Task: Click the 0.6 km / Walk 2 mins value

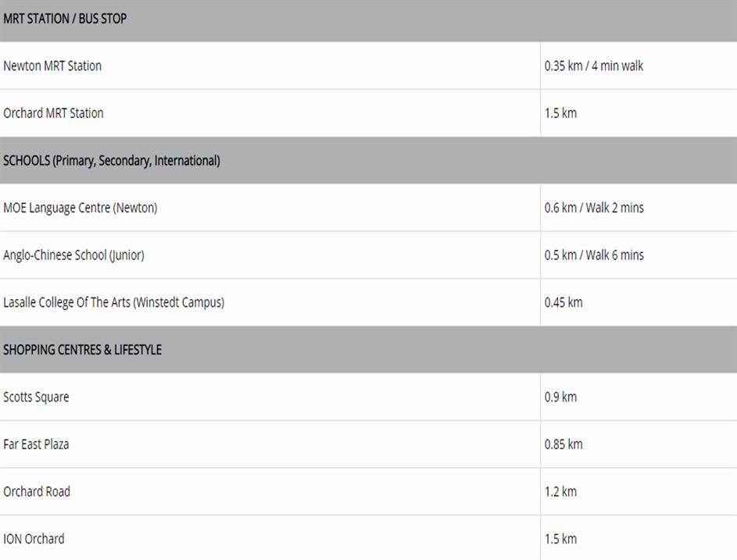Action: coord(594,209)
